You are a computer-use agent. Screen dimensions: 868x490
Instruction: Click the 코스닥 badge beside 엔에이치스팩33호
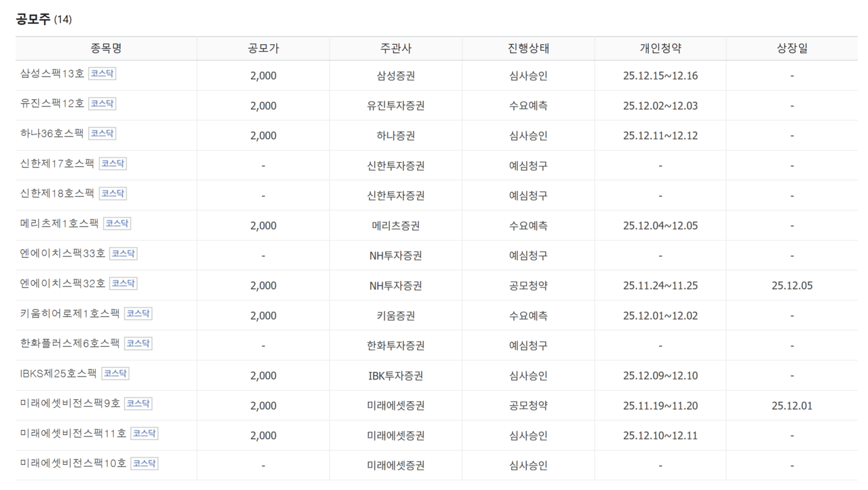coord(123,253)
